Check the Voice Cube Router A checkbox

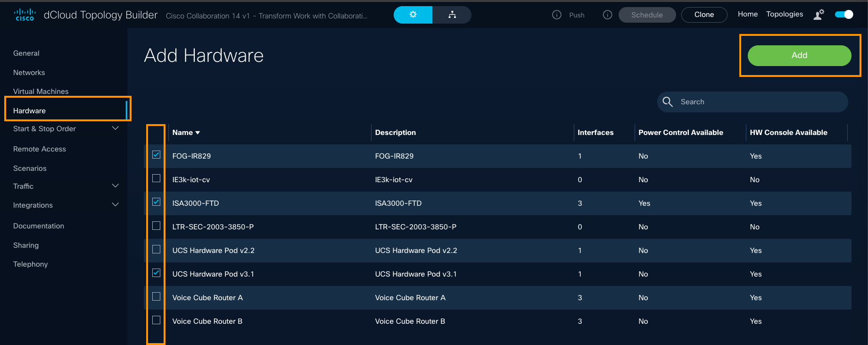(x=157, y=296)
